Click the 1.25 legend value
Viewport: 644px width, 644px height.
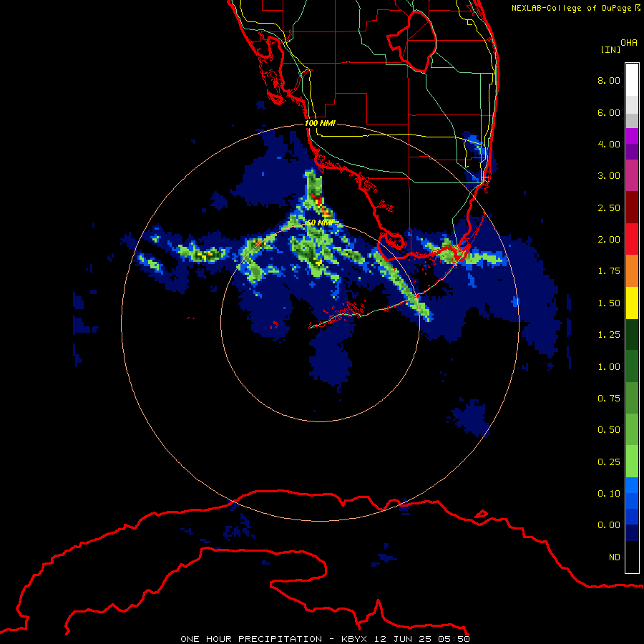point(609,335)
